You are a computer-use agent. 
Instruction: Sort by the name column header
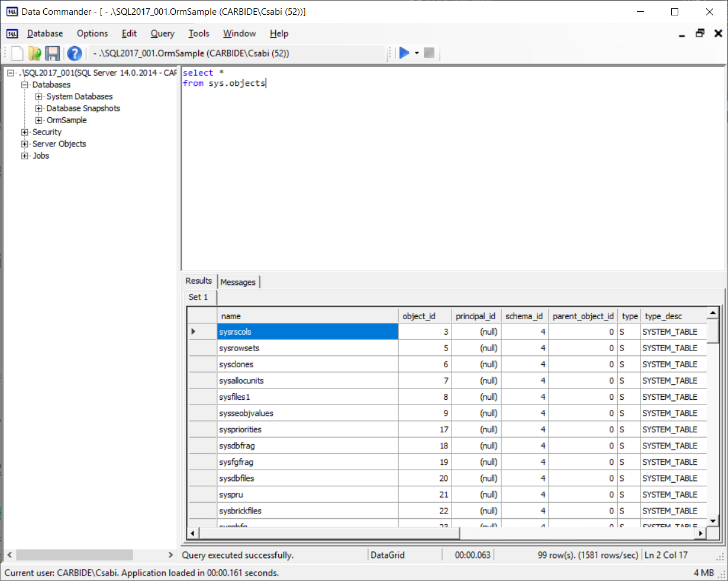(x=308, y=316)
